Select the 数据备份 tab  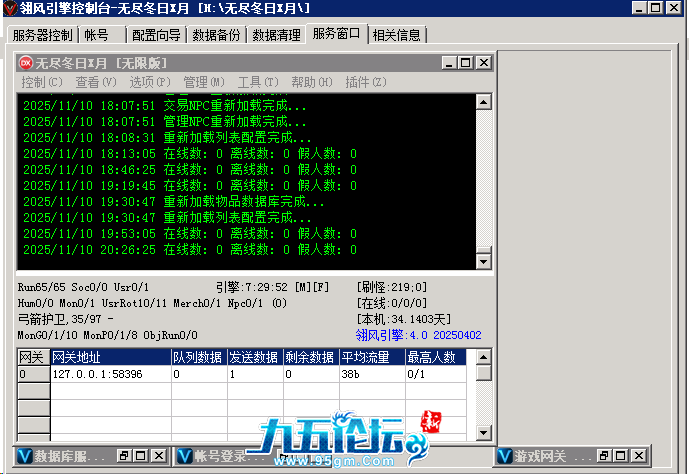click(217, 35)
